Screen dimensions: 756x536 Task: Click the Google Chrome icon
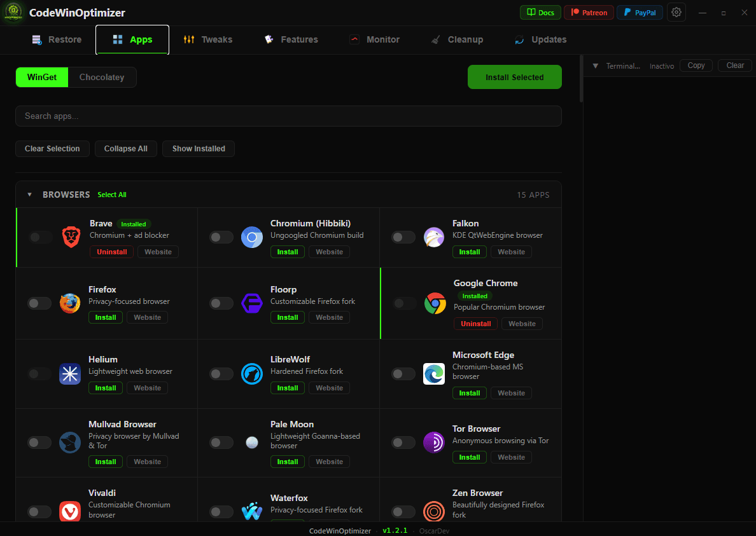(435, 303)
